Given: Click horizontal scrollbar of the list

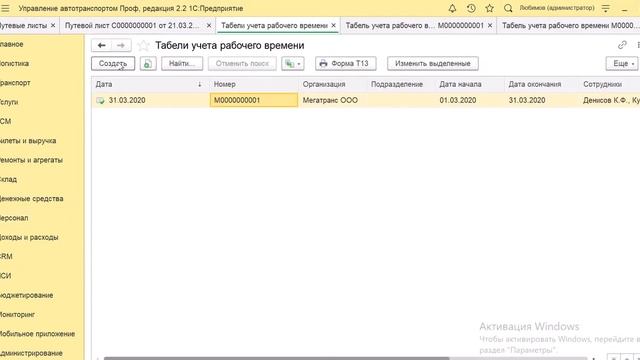Looking at the screenshot, I should 276,358.
